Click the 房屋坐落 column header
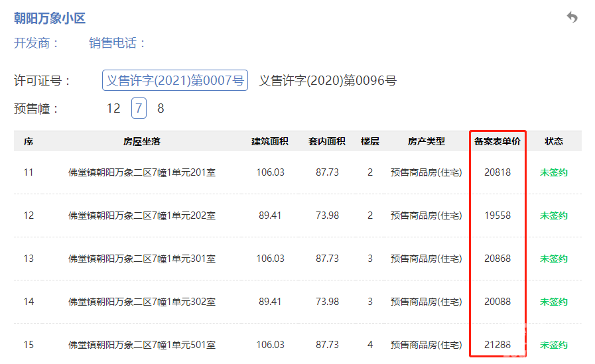Screen dimensions: 595x364 [x=142, y=141]
